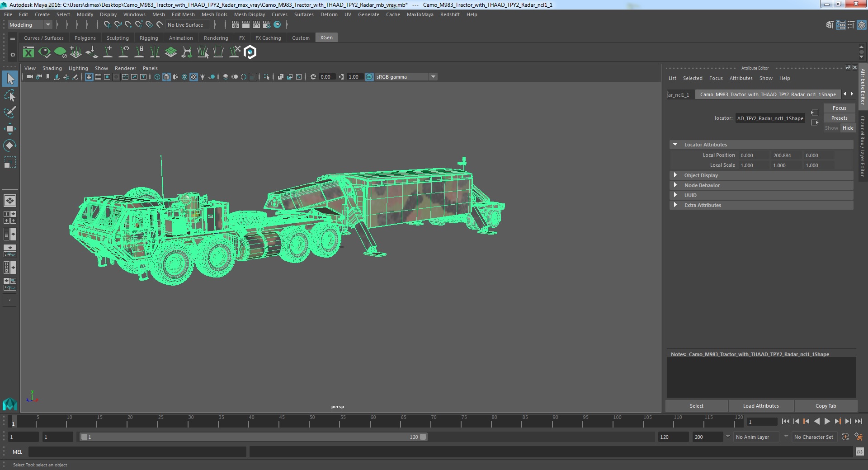Switch to four-view layout
This screenshot has width=868, height=470.
pyautogui.click(x=10, y=217)
